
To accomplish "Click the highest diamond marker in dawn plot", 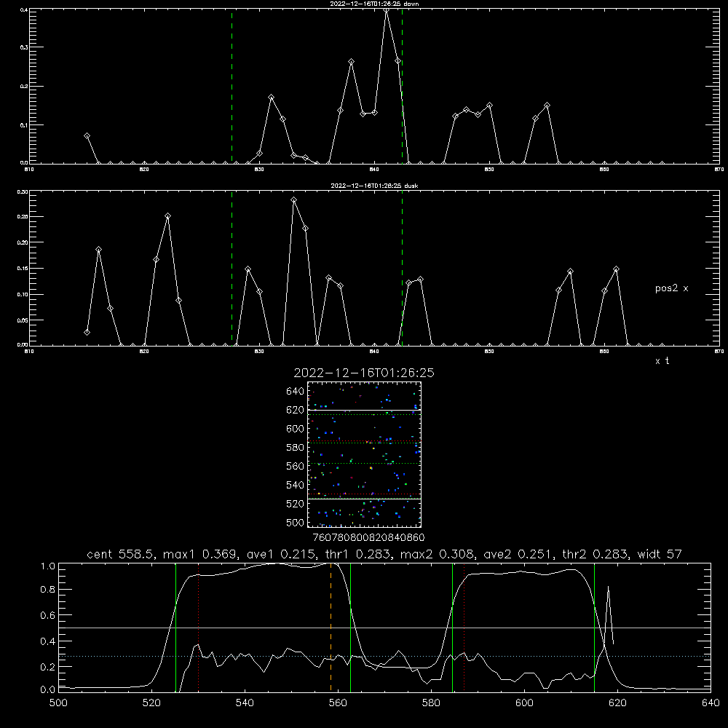I will [387, 10].
